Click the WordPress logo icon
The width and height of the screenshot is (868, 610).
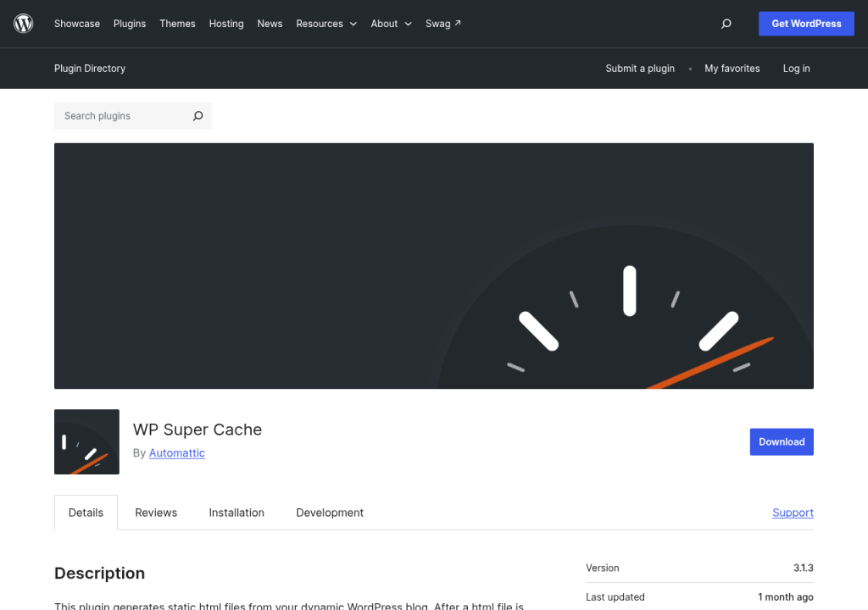pos(23,23)
